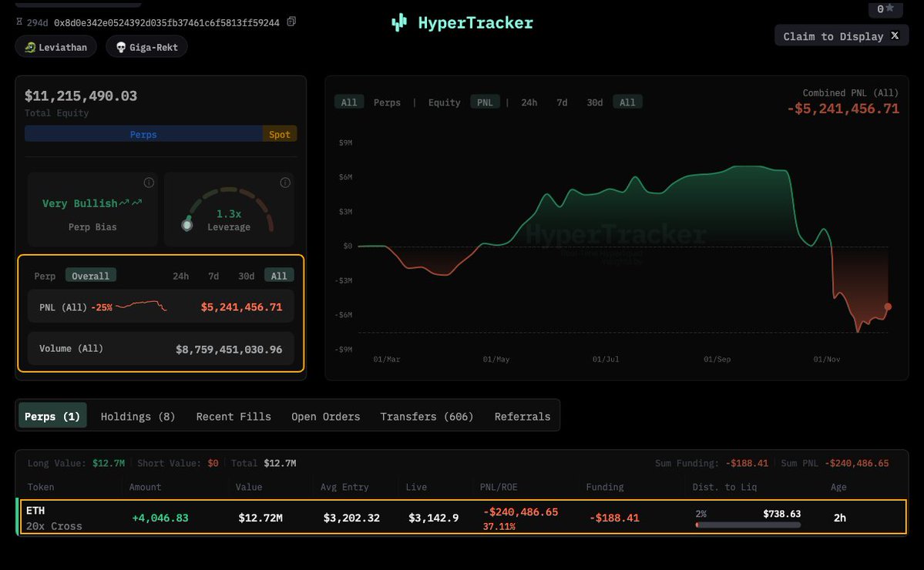The width and height of the screenshot is (924, 570).
Task: Click the Giga-Rekt skull badge
Action: click(121, 47)
